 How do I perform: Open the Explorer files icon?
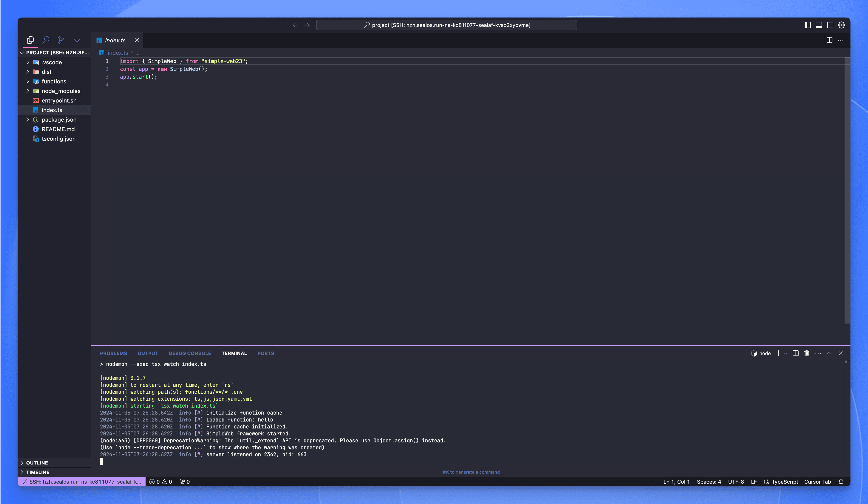(30, 40)
